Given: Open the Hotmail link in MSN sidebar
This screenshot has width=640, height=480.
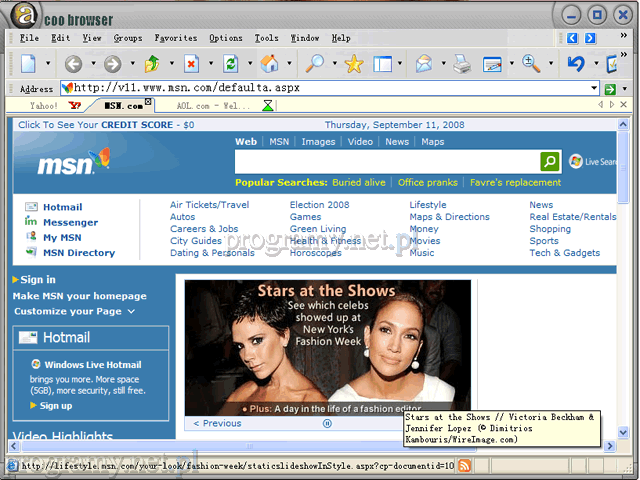Looking at the screenshot, I should click(x=62, y=207).
